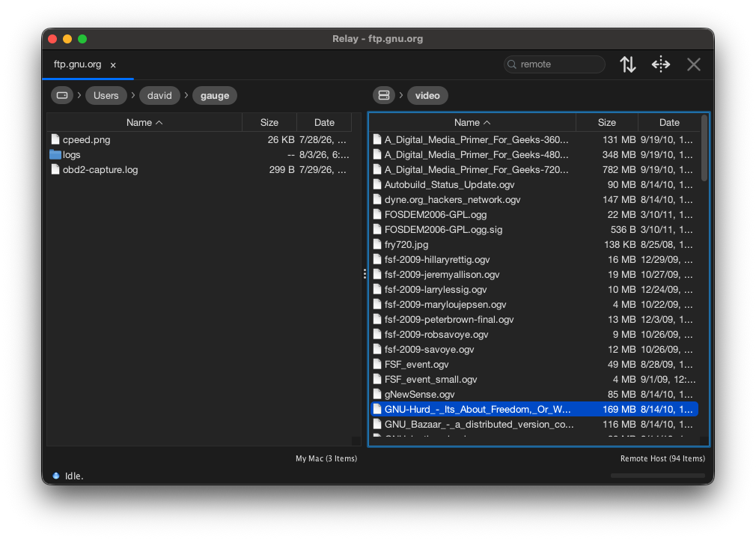Viewport: 756px width, 540px height.
Task: Click the transfer queue up-down arrows icon
Action: [x=627, y=64]
